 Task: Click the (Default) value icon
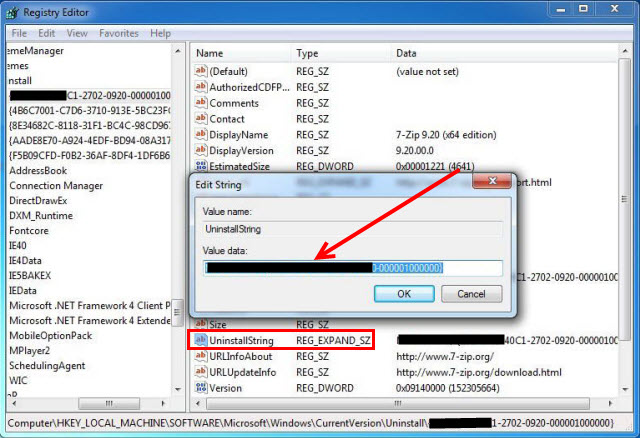click(x=199, y=71)
